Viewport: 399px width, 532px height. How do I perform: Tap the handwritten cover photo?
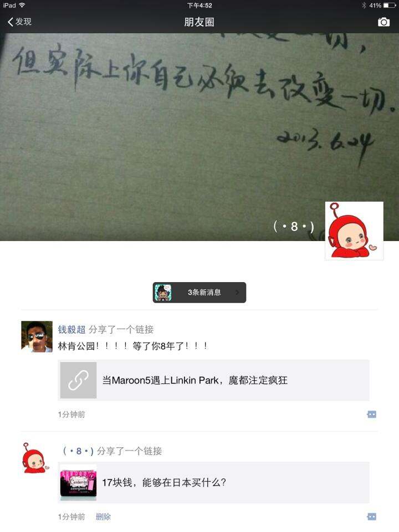[x=199, y=137]
